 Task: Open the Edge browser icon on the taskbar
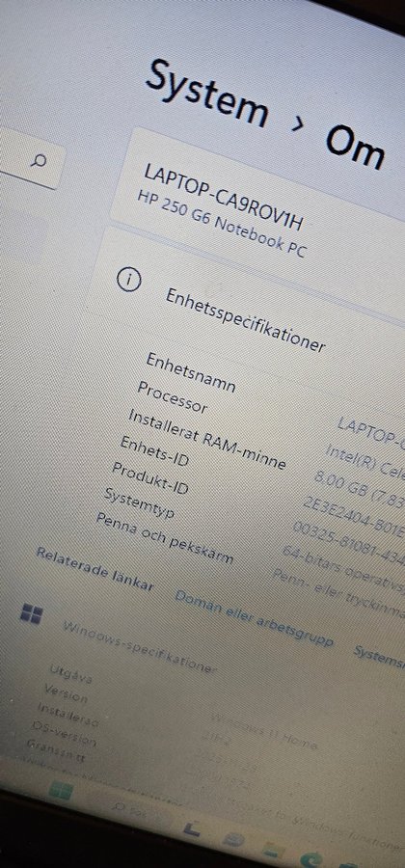(x=312, y=858)
